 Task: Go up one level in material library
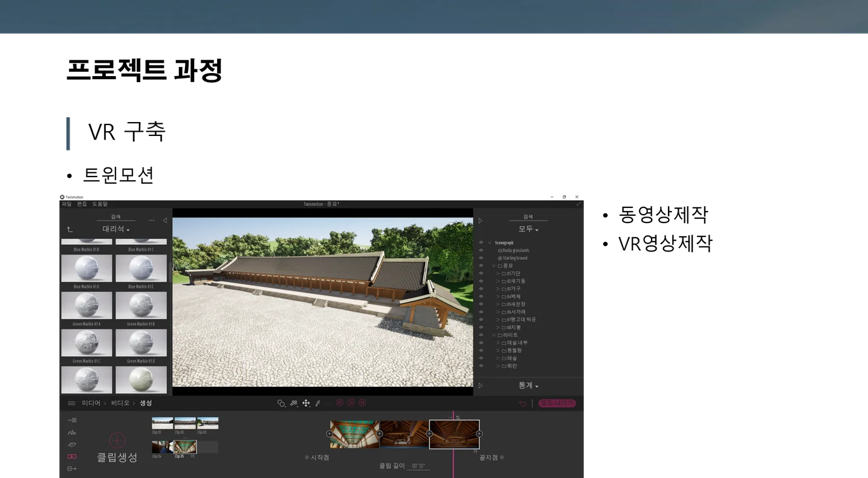pos(70,229)
